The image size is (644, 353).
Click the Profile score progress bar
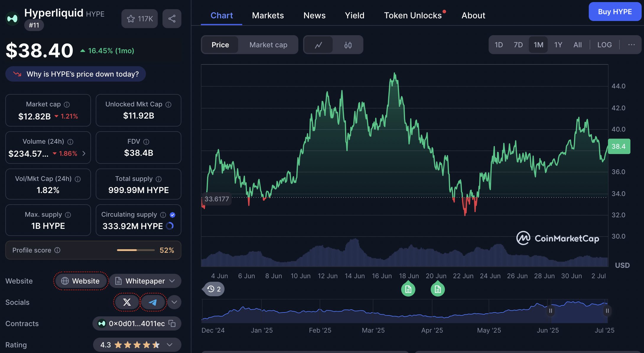[x=136, y=250]
